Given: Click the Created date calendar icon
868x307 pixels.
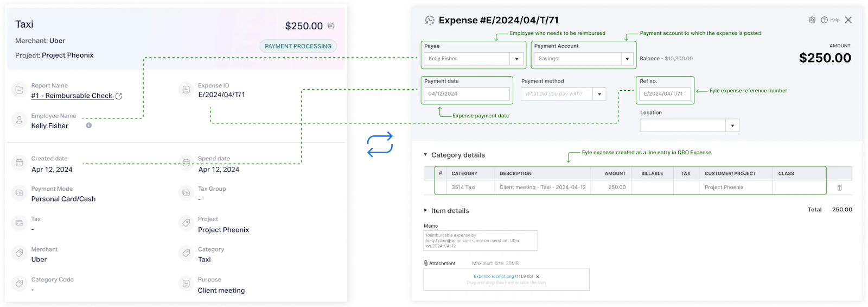Looking at the screenshot, I should pos(20,162).
